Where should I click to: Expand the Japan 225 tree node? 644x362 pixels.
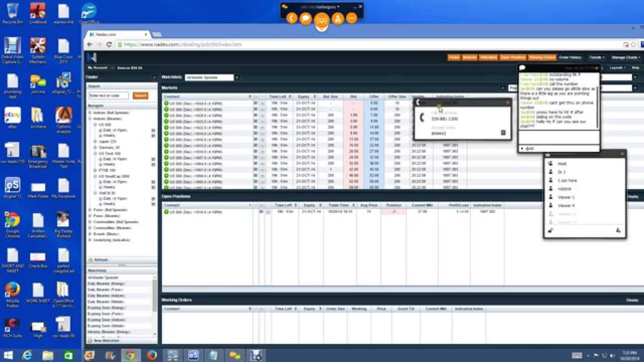95,142
